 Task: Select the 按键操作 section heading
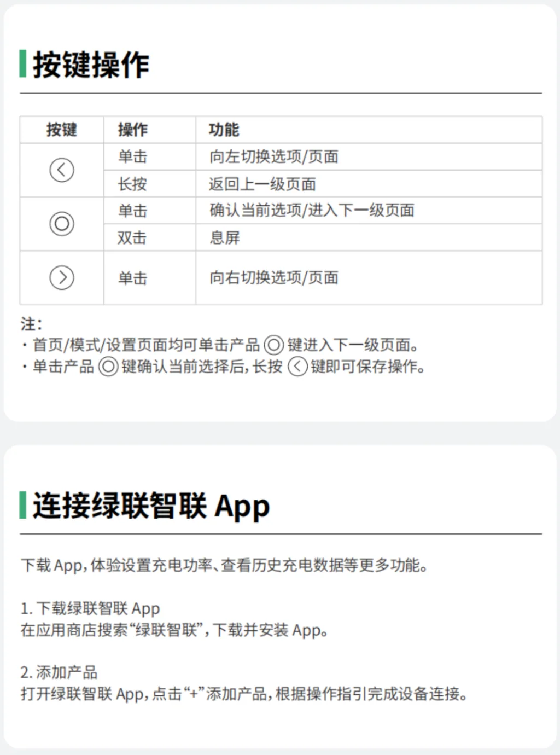pos(91,65)
